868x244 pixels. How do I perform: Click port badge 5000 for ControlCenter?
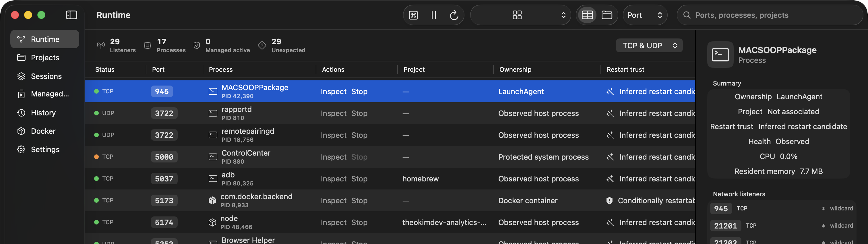(x=164, y=157)
